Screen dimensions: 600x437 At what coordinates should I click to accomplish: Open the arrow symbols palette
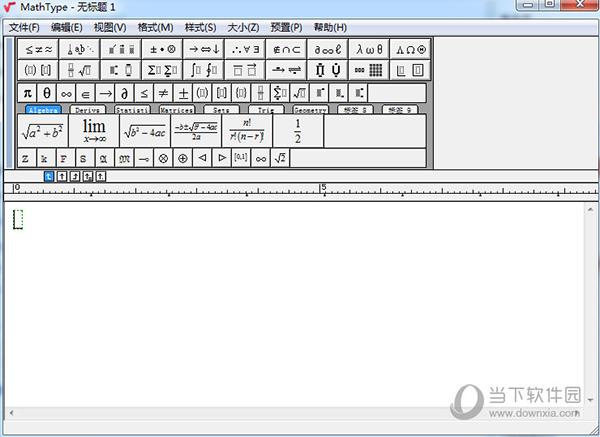tap(203, 48)
